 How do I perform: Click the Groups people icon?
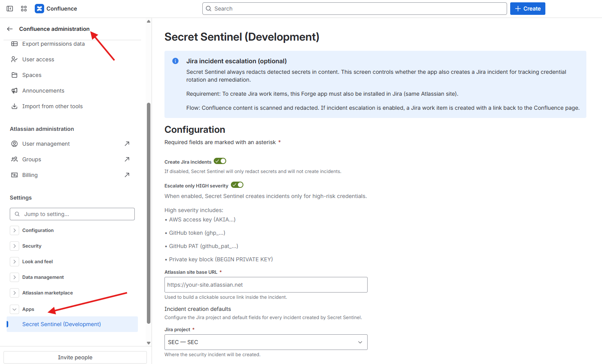pyautogui.click(x=14, y=159)
